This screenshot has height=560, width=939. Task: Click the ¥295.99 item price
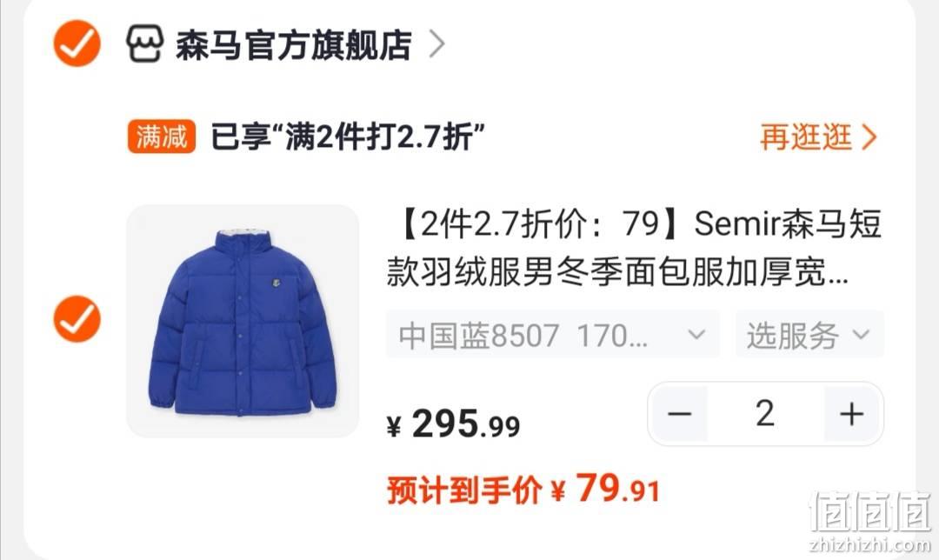pos(453,424)
